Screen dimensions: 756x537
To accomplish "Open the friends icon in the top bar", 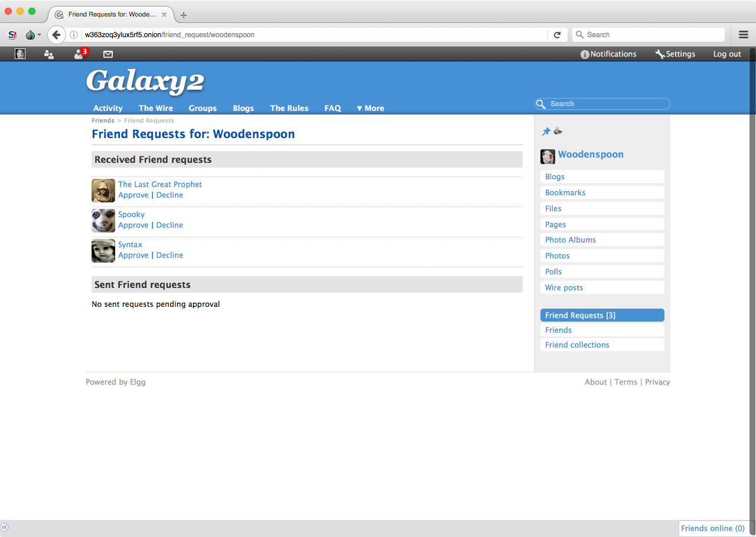I will (49, 54).
